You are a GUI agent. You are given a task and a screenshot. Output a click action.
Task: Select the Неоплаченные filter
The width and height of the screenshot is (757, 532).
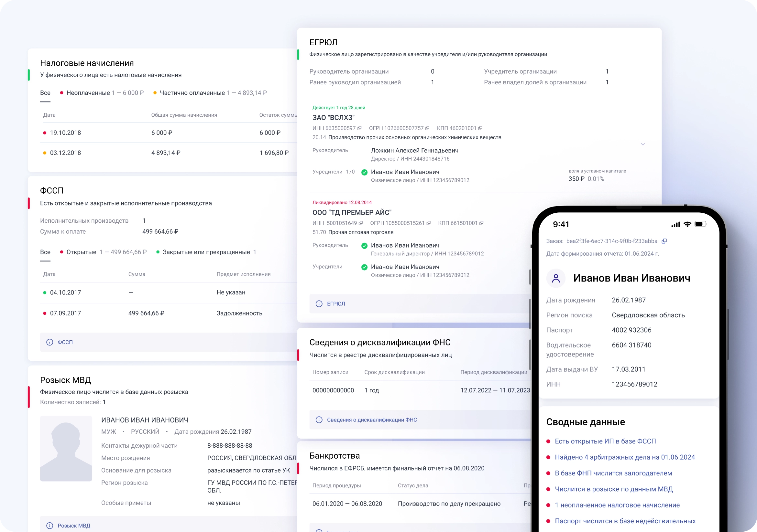pyautogui.click(x=88, y=92)
